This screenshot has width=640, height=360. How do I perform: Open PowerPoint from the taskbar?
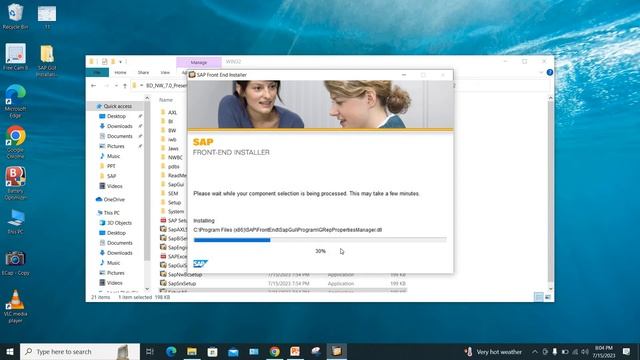[295, 351]
